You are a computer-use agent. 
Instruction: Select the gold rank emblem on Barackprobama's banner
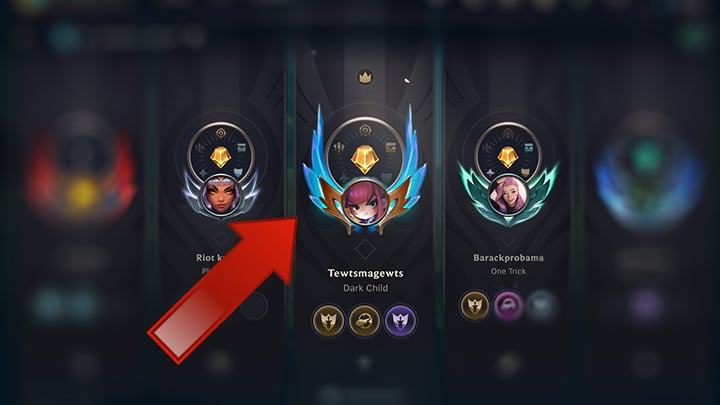click(507, 158)
